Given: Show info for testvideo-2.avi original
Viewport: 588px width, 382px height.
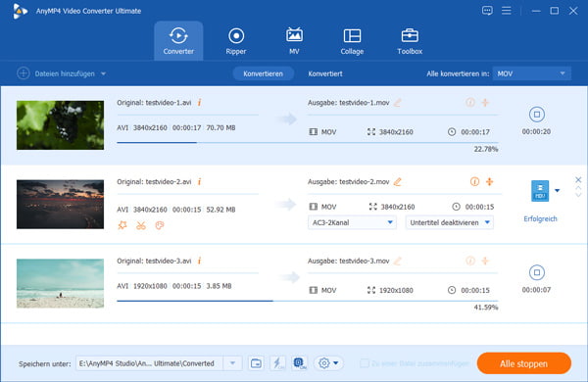Looking at the screenshot, I should (x=200, y=182).
